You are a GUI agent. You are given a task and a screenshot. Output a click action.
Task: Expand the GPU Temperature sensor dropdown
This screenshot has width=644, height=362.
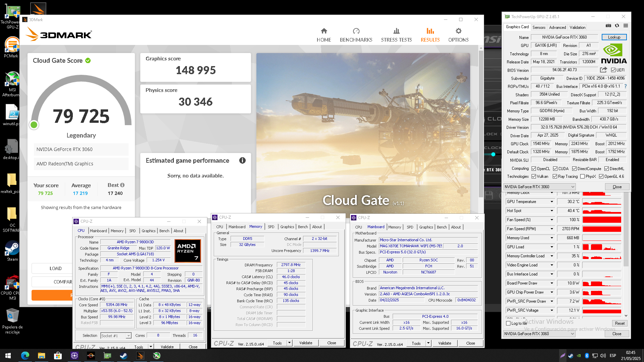point(552,202)
